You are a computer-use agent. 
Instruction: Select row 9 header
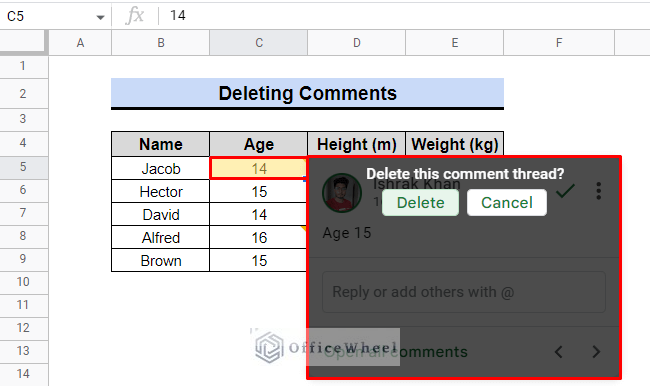(x=24, y=260)
